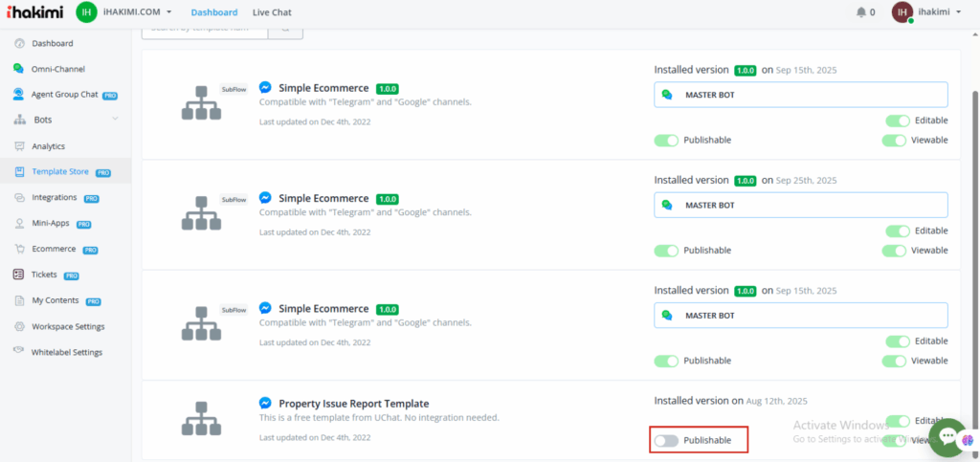This screenshot has width=980, height=462.
Task: Switch to the Live Chat tab
Action: pyautogui.click(x=272, y=12)
